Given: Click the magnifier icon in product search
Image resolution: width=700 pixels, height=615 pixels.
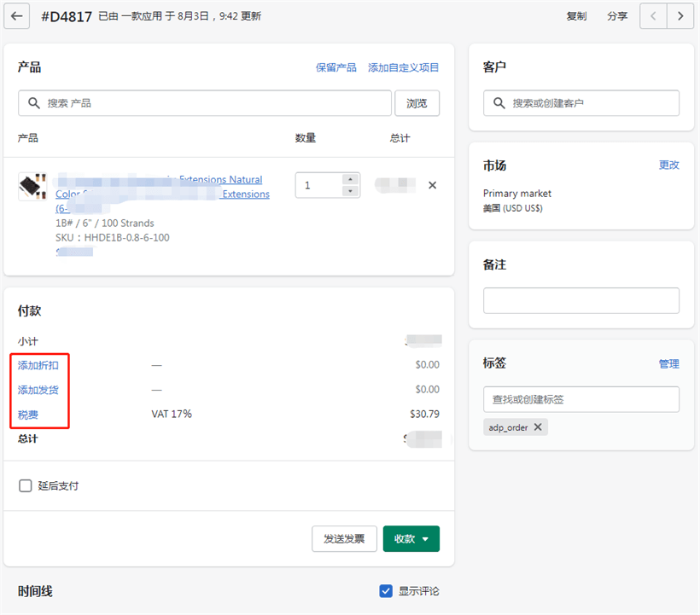Looking at the screenshot, I should tap(34, 103).
